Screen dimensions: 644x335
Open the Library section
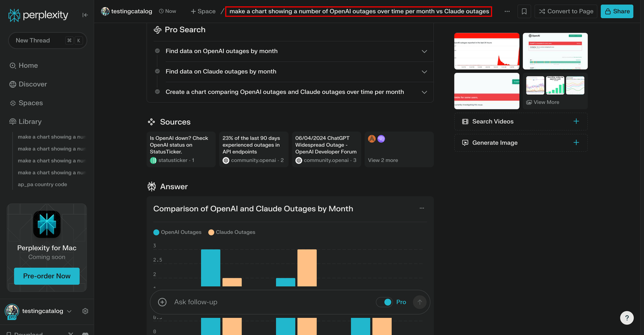click(29, 121)
